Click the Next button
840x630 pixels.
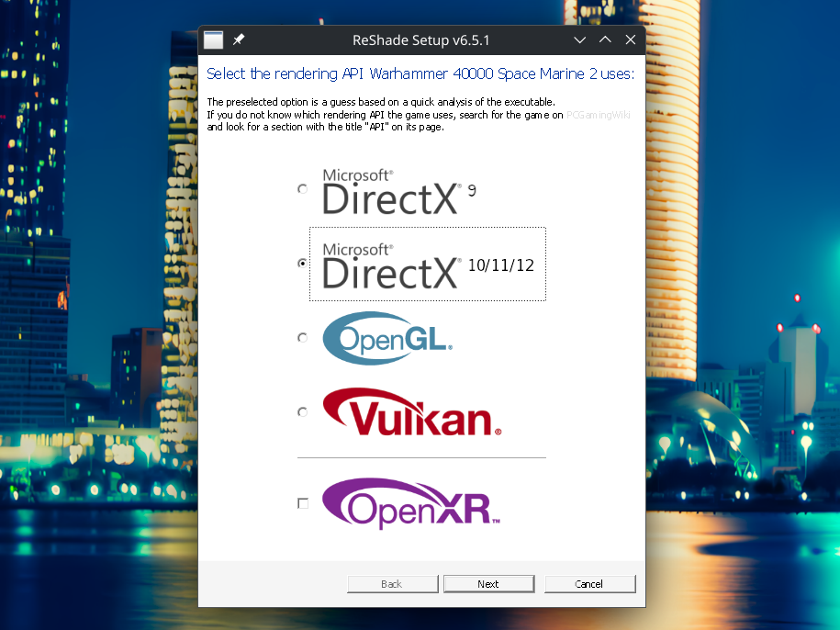[x=488, y=584]
